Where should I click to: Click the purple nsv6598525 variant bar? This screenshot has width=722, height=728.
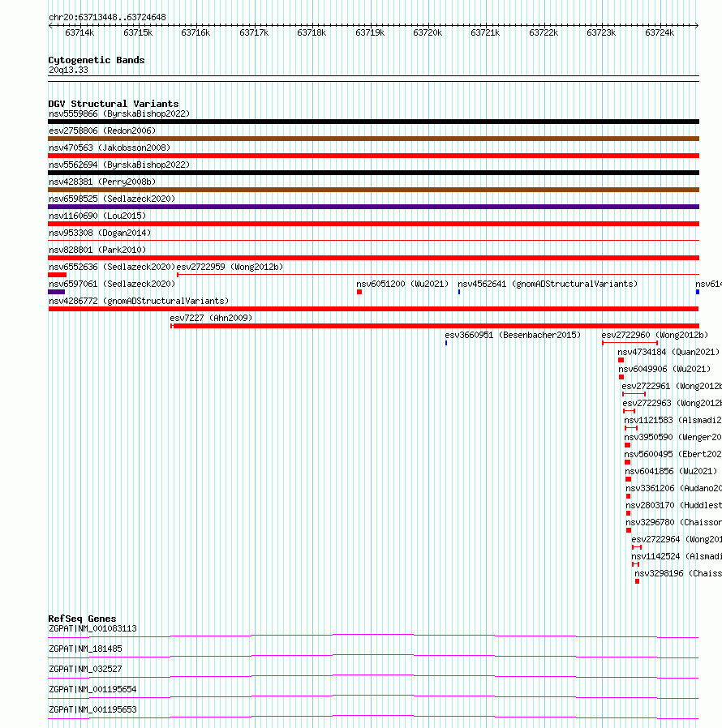[x=373, y=207]
